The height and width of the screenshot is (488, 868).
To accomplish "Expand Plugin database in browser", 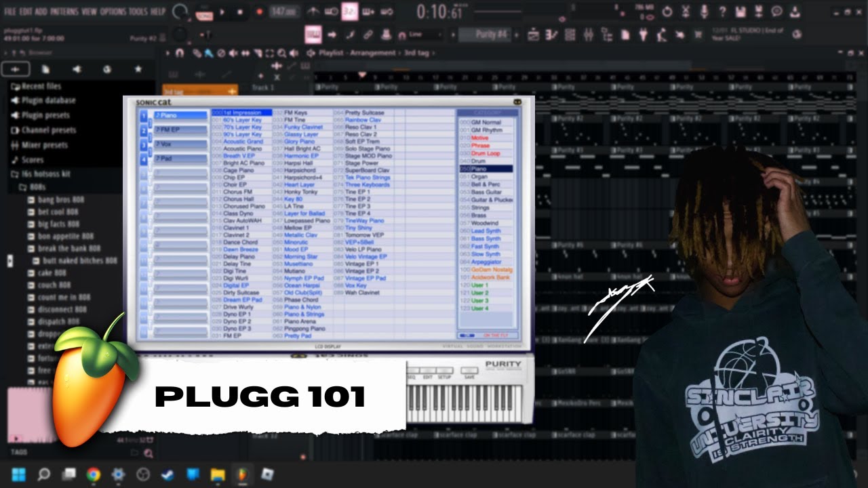I will [43, 100].
